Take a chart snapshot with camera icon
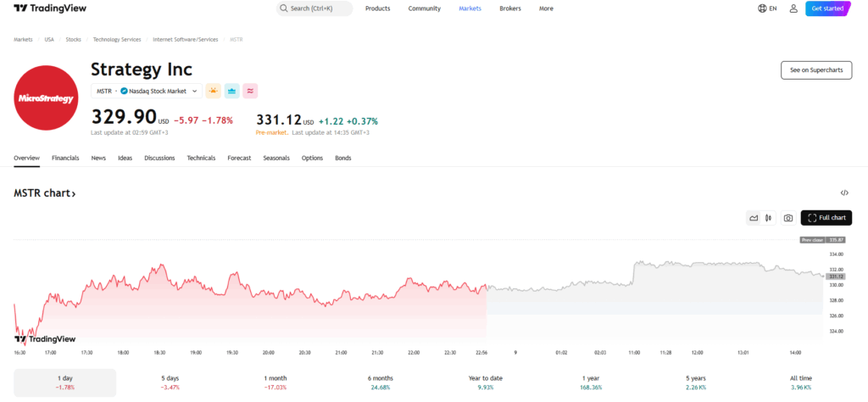 [788, 218]
